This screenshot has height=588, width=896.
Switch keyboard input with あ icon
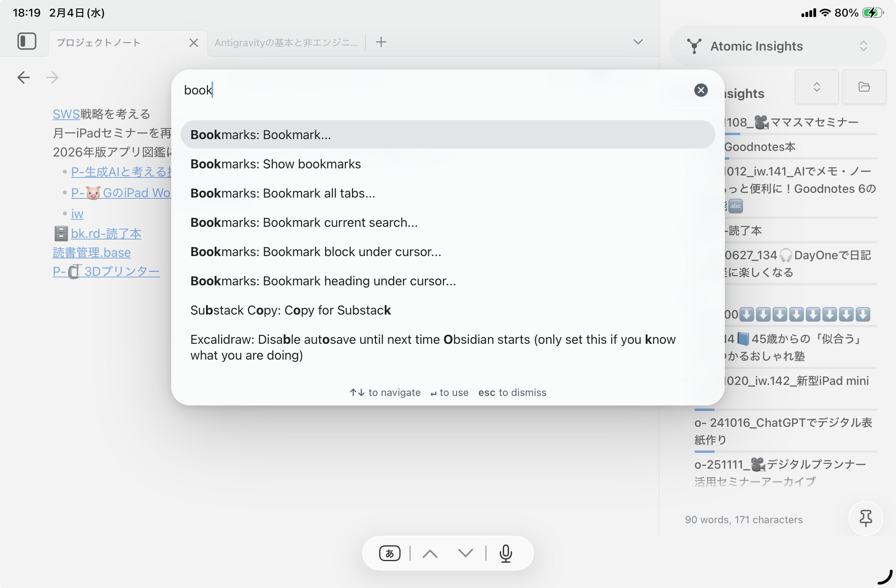[x=389, y=553]
